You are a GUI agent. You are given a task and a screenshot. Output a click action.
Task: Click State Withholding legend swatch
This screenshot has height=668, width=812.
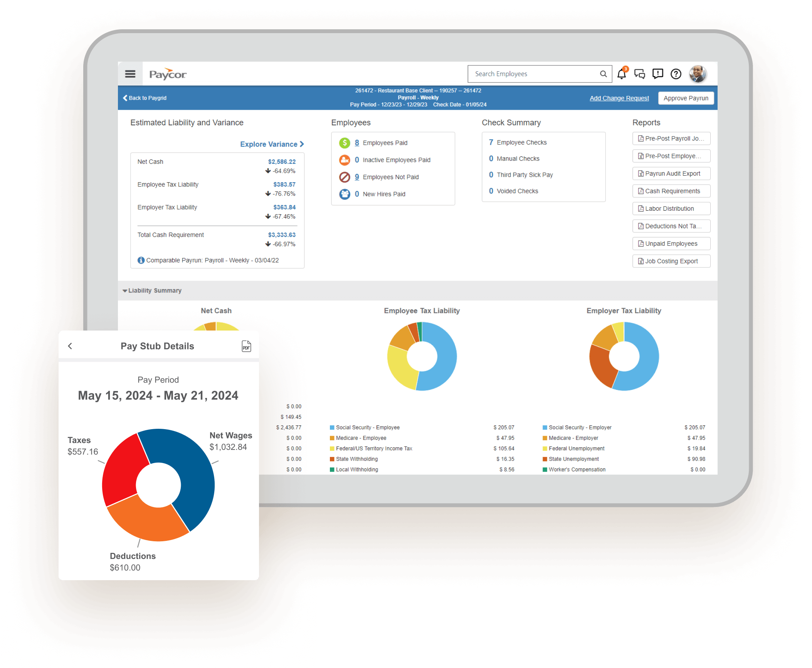point(332,459)
